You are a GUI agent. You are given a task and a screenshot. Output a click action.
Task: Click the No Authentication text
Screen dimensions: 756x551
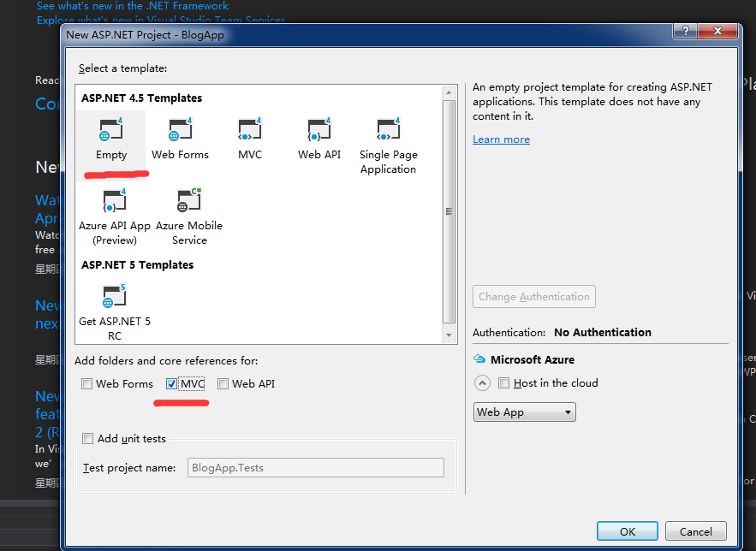(603, 332)
